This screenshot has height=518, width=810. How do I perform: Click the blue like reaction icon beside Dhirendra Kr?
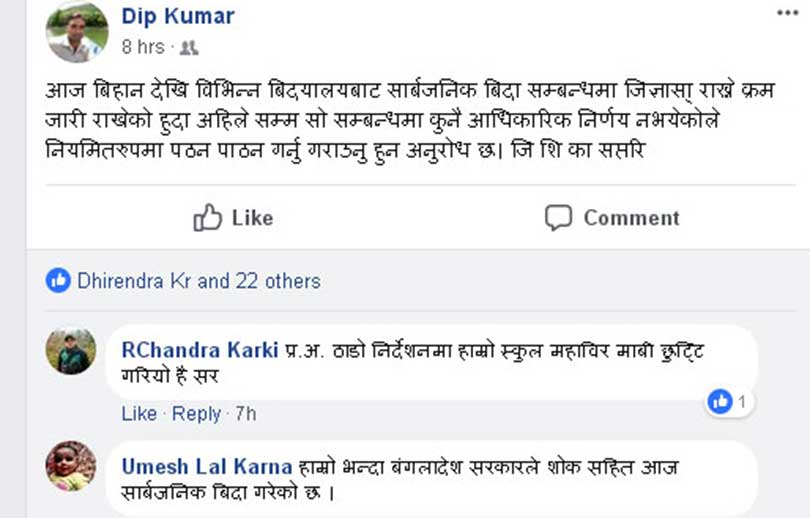[58, 281]
